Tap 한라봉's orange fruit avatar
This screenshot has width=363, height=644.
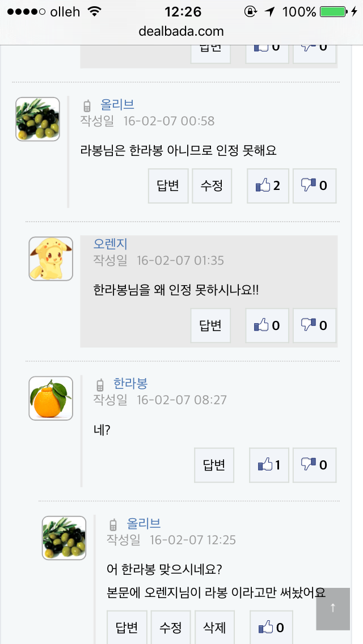click(x=51, y=399)
